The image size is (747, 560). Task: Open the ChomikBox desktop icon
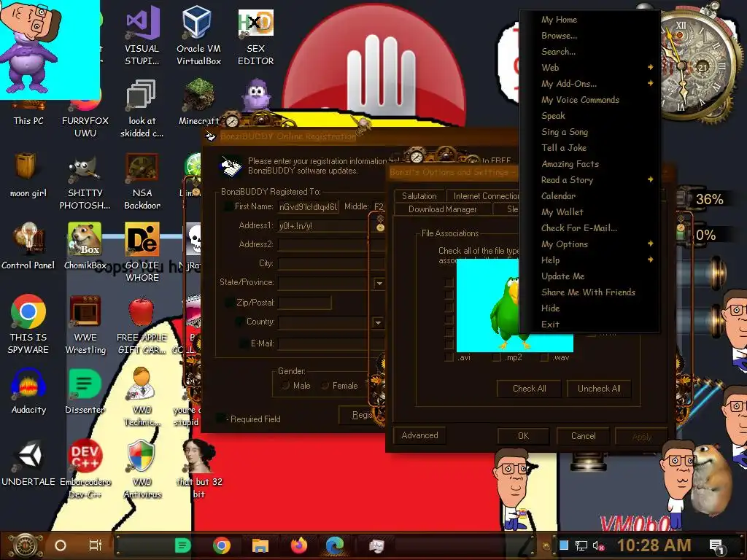(85, 246)
